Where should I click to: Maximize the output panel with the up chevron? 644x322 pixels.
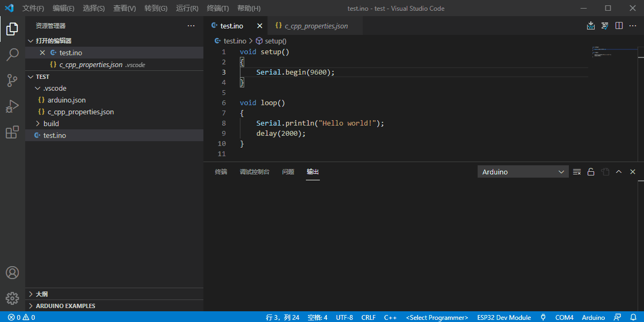click(x=619, y=172)
